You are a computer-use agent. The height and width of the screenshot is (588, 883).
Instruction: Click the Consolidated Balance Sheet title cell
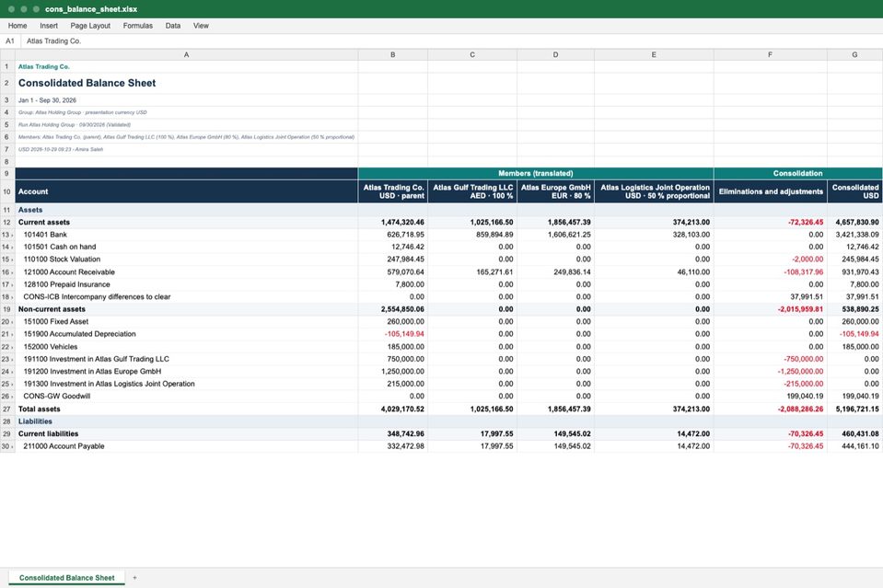186,83
